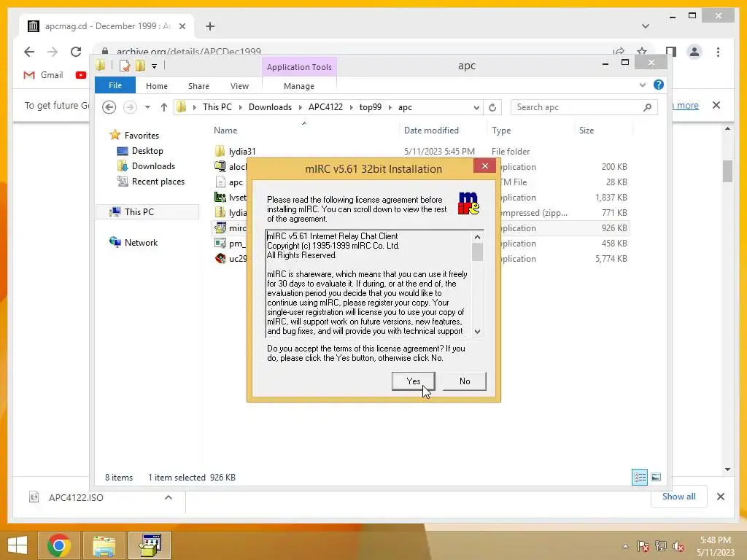Select the uc29 application icon
This screenshot has width=747, height=560.
tap(220, 259)
